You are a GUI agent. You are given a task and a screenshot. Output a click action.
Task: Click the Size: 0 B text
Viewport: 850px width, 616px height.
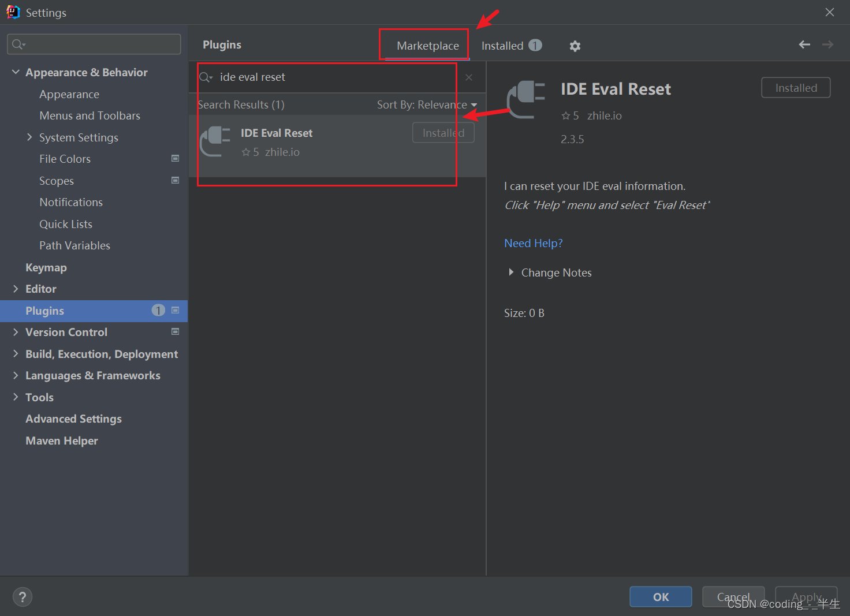pyautogui.click(x=524, y=313)
